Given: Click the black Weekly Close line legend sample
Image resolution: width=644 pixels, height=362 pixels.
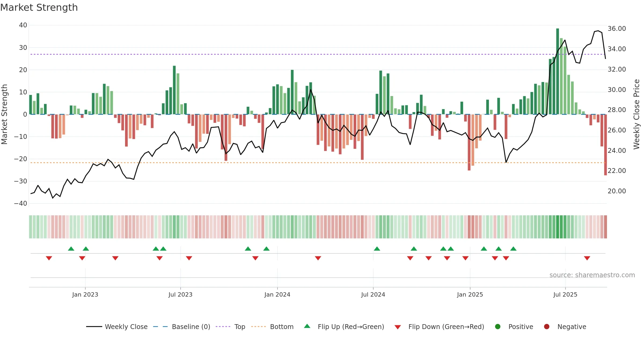Looking at the screenshot, I should (x=94, y=327).
